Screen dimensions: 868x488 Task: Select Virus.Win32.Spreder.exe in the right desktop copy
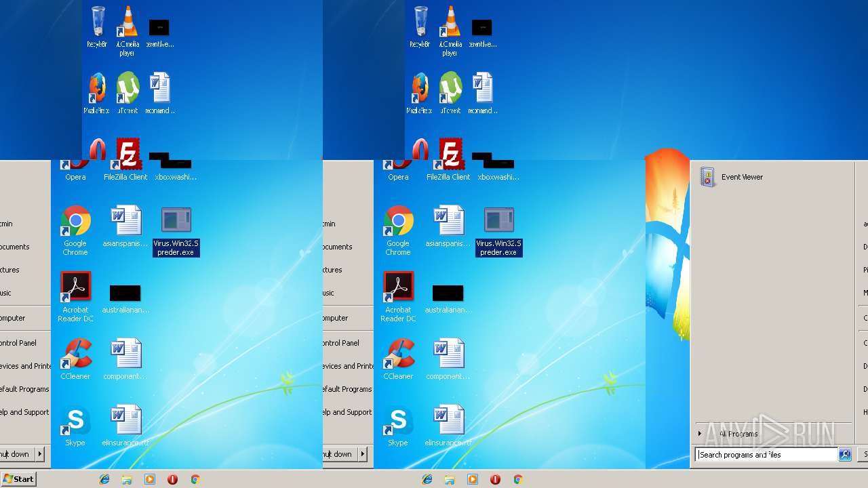tap(498, 232)
